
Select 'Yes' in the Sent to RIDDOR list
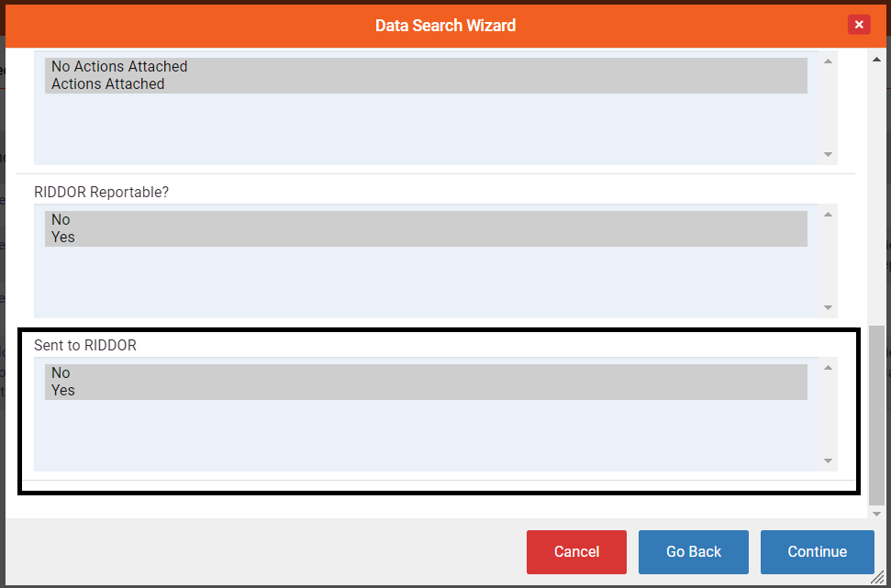tap(61, 390)
